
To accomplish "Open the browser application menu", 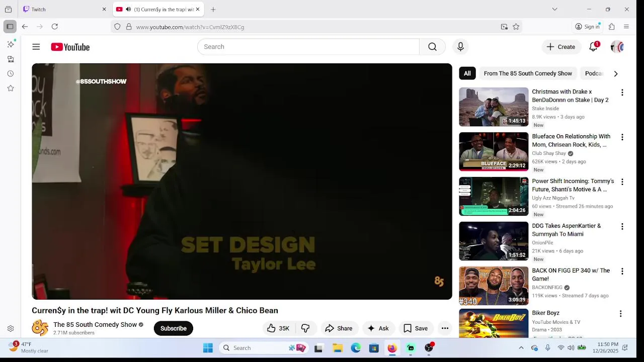I will (x=626, y=27).
